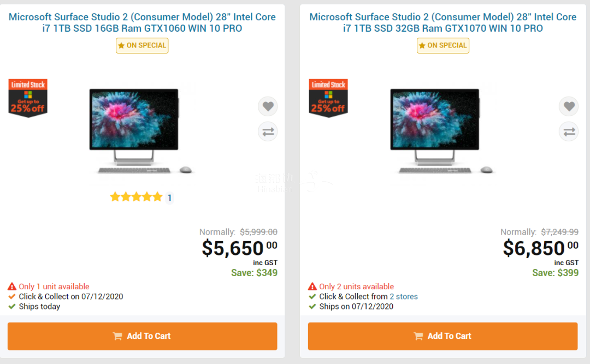The width and height of the screenshot is (590, 364).
Task: Add the $6,850 Surface Studio to cart
Action: (443, 336)
